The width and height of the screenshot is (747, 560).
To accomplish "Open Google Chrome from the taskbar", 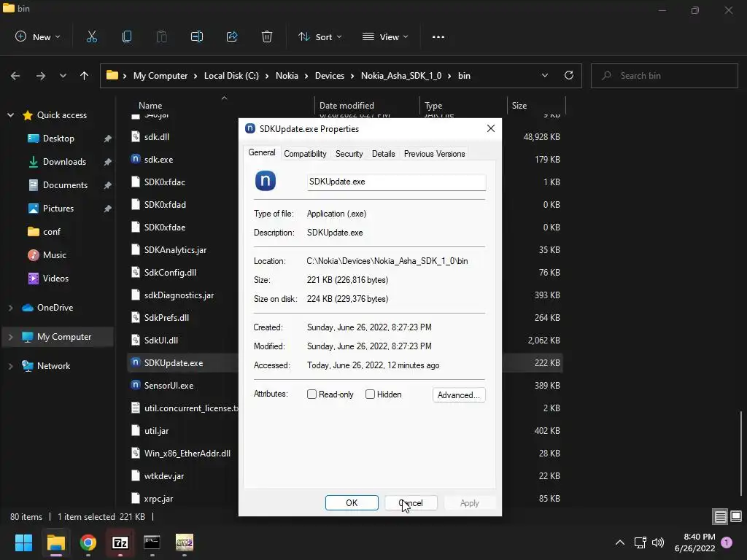I will (x=88, y=542).
